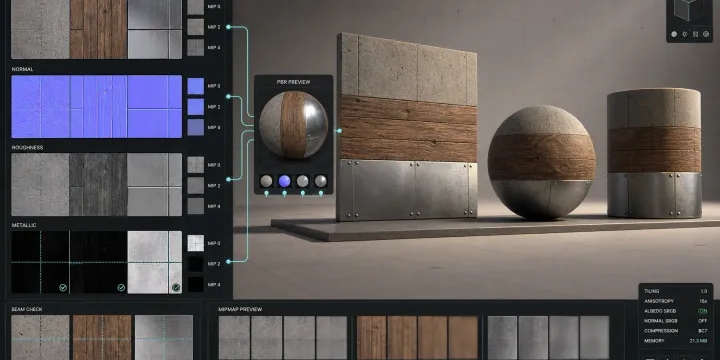Select last metal mip in Mipmap Preview
This screenshot has height=360, width=720.
594,338
